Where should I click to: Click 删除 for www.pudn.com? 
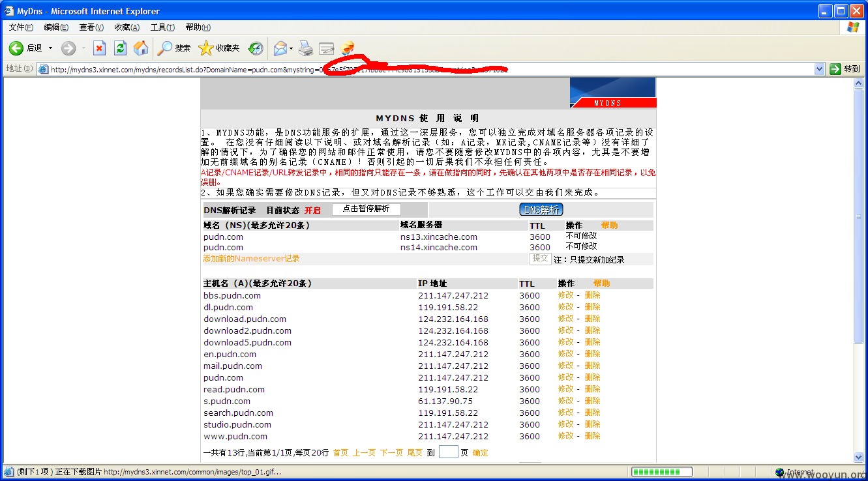click(x=592, y=436)
